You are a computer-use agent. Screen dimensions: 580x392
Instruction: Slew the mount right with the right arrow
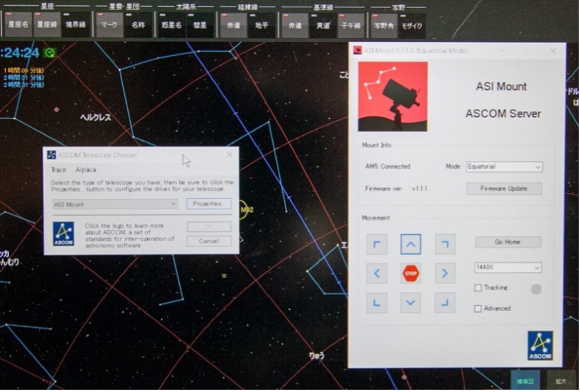click(445, 273)
